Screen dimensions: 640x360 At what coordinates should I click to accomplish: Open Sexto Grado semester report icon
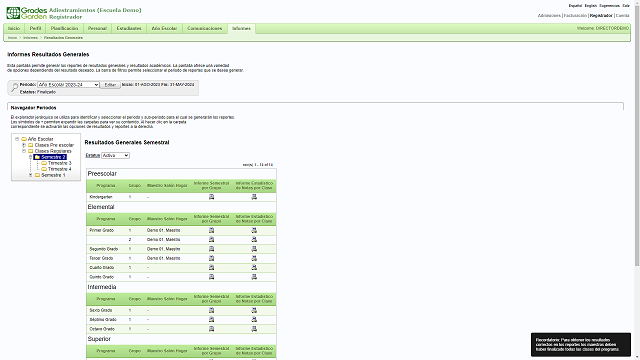click(211, 311)
